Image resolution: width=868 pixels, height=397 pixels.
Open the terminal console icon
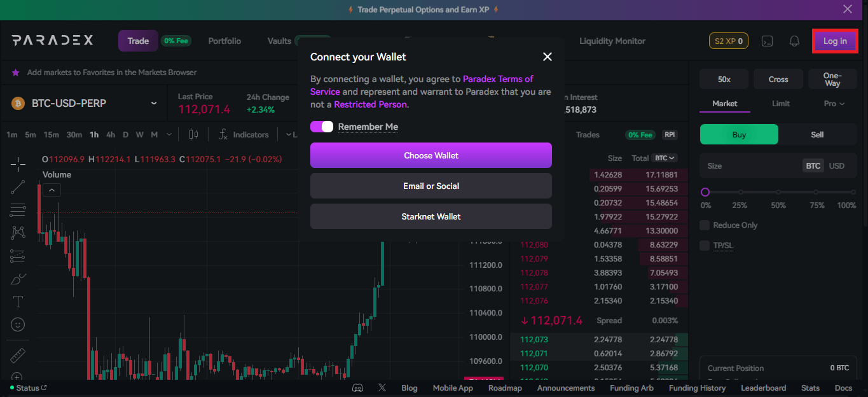(x=768, y=41)
